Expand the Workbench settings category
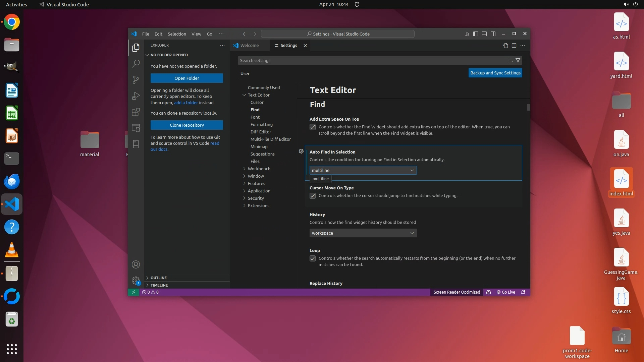Screen dimensions: 644x362 click(x=259, y=169)
